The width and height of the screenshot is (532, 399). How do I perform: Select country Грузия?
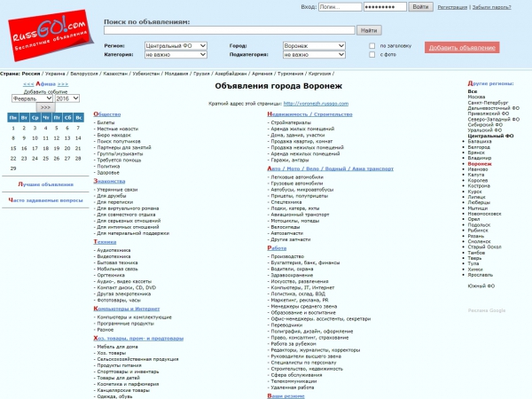[x=201, y=74]
